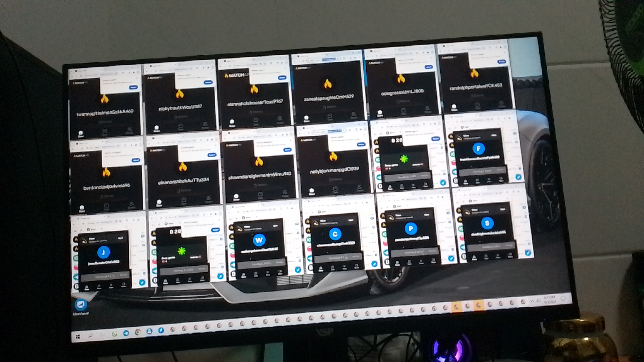Click the blue P avatar circle
Image resolution: width=644 pixels, height=362 pixels.
point(411,229)
